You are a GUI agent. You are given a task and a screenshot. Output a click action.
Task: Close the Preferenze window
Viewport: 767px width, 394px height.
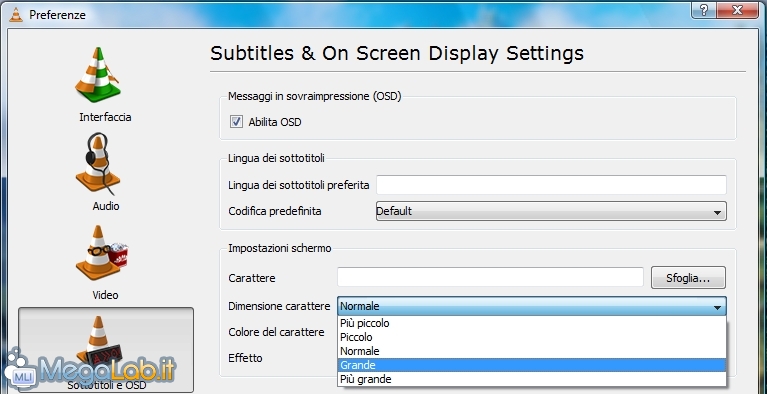pos(738,11)
